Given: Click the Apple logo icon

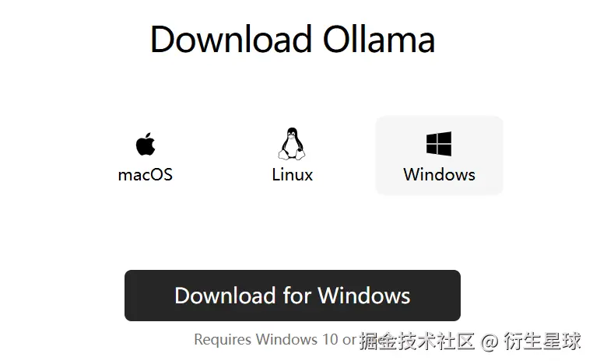Looking at the screenshot, I should click(x=146, y=144).
